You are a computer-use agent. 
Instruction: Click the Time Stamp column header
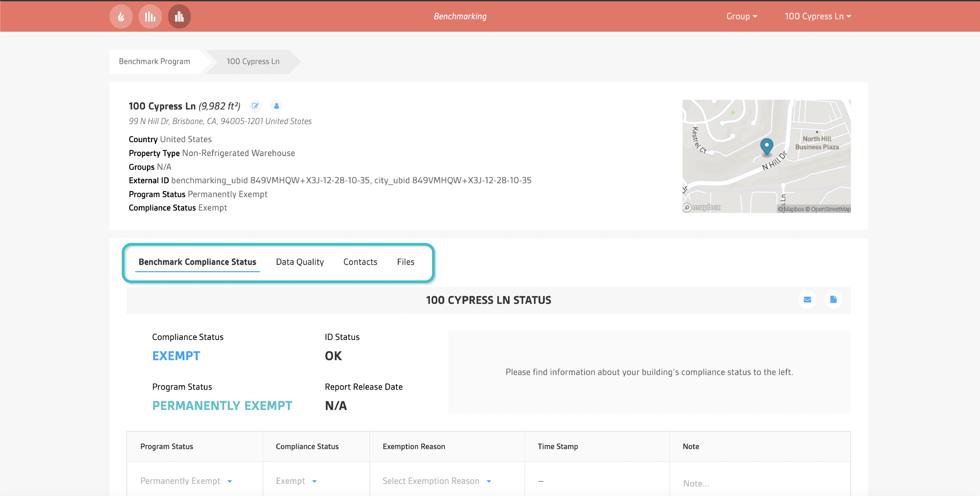558,446
